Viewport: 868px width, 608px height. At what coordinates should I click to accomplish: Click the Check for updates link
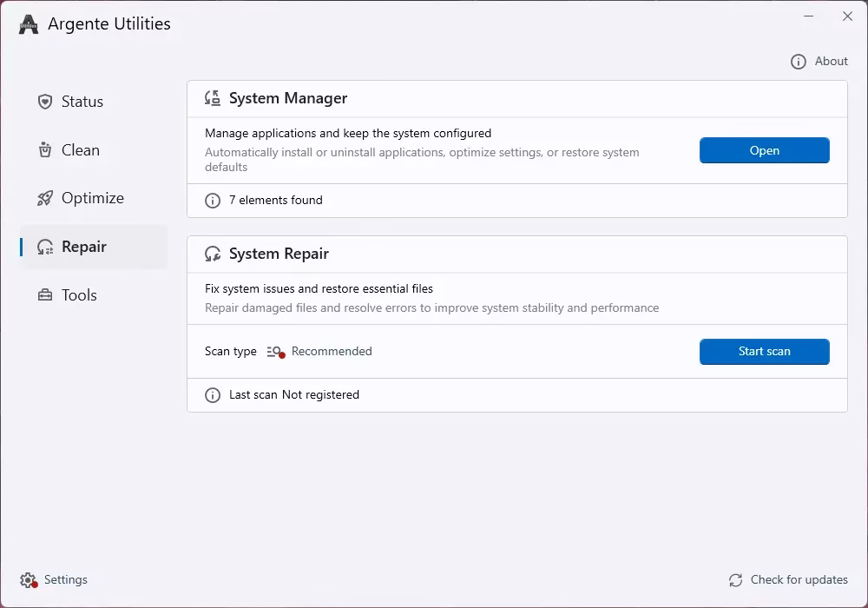799,579
